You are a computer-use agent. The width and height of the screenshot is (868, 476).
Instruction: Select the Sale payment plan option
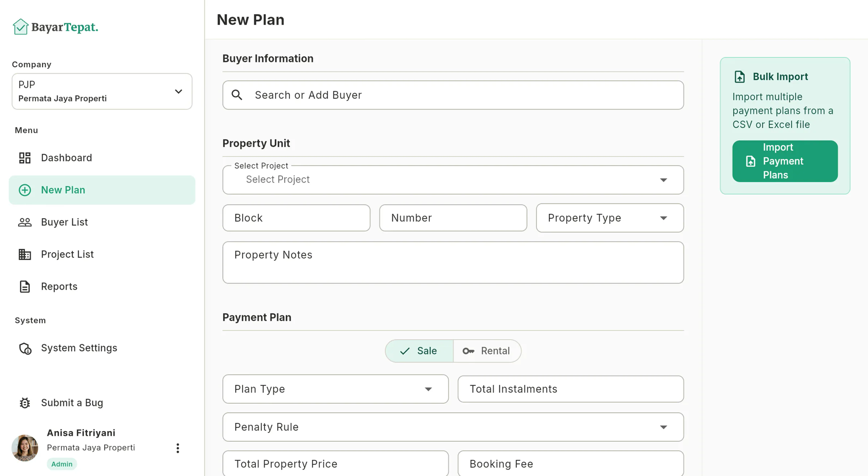(419, 351)
